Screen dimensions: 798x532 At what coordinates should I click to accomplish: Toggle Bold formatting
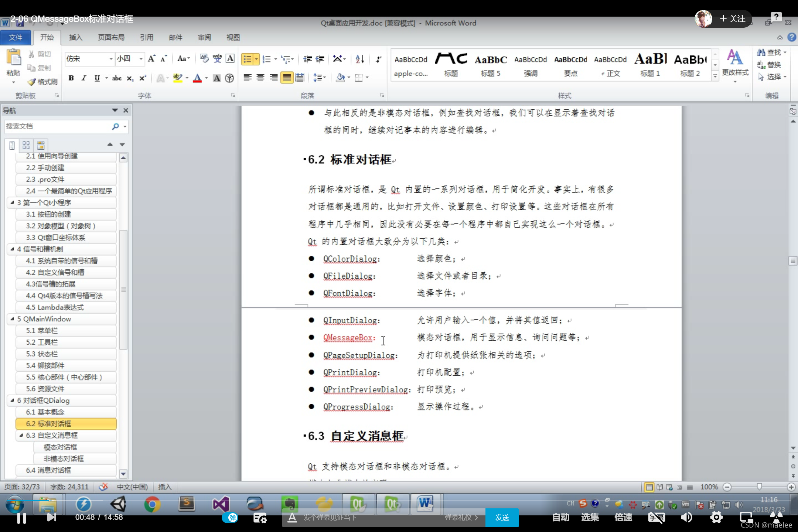[71, 78]
